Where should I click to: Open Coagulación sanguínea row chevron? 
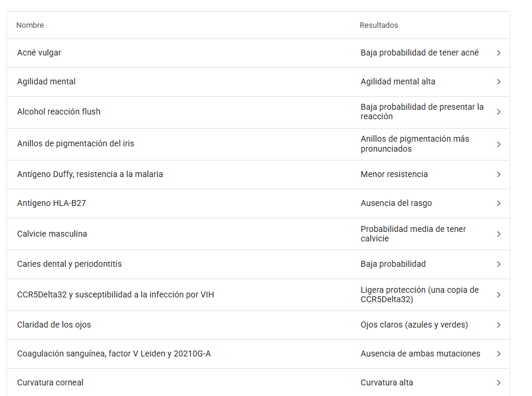(x=498, y=354)
